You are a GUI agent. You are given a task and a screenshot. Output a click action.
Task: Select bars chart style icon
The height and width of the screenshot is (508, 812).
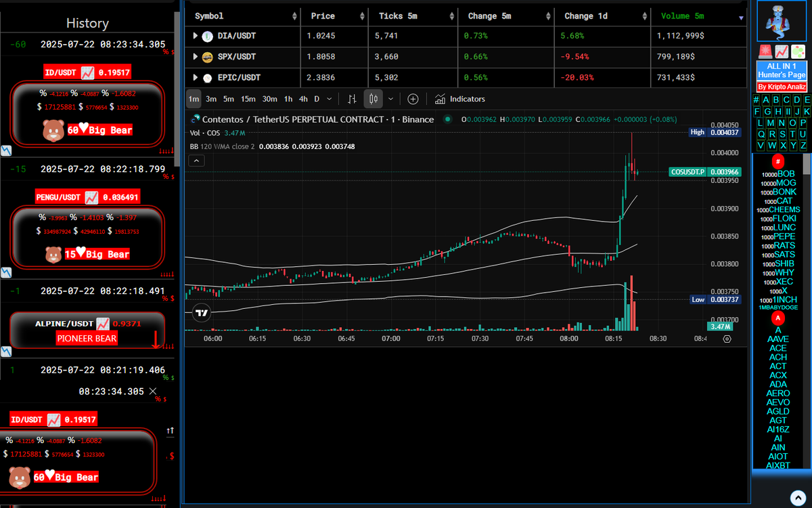[x=352, y=99]
